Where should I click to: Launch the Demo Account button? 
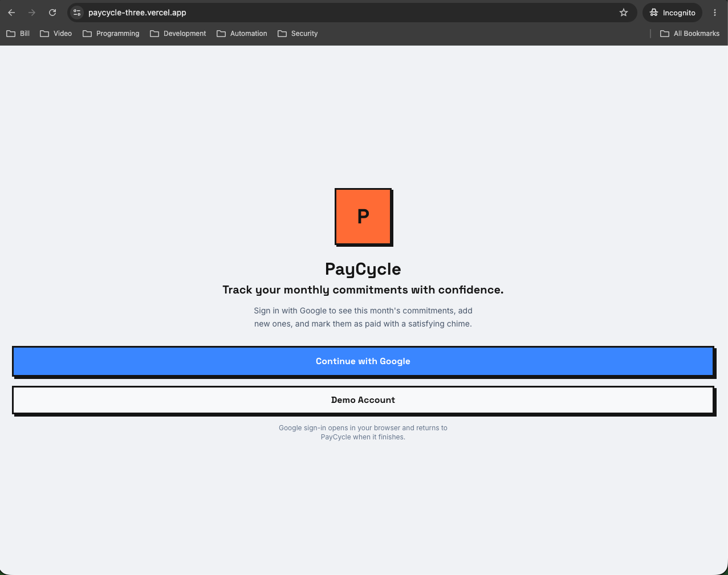tap(363, 400)
